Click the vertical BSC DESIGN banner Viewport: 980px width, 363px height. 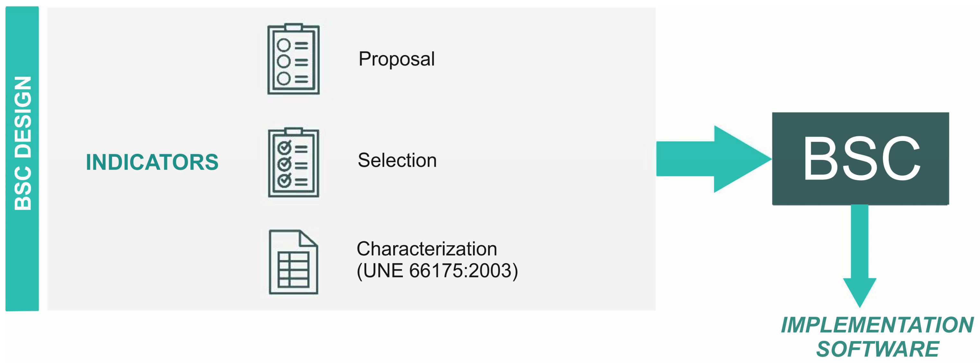(22, 158)
